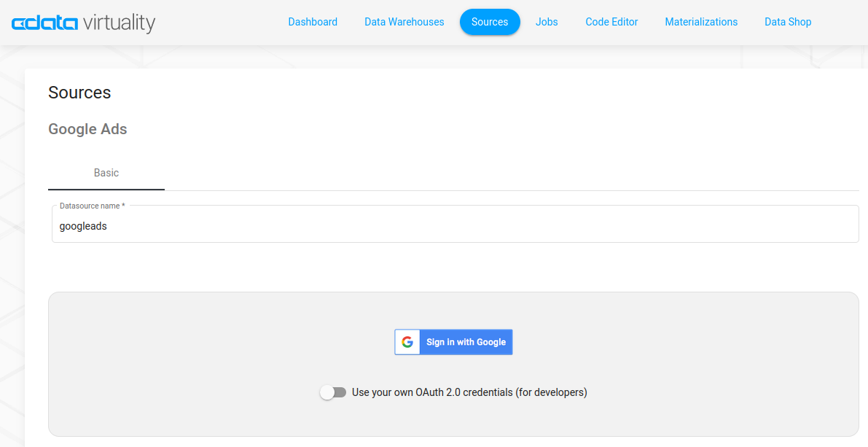Click the OAuth credentials toggle knob
The height and width of the screenshot is (447, 868).
327,392
